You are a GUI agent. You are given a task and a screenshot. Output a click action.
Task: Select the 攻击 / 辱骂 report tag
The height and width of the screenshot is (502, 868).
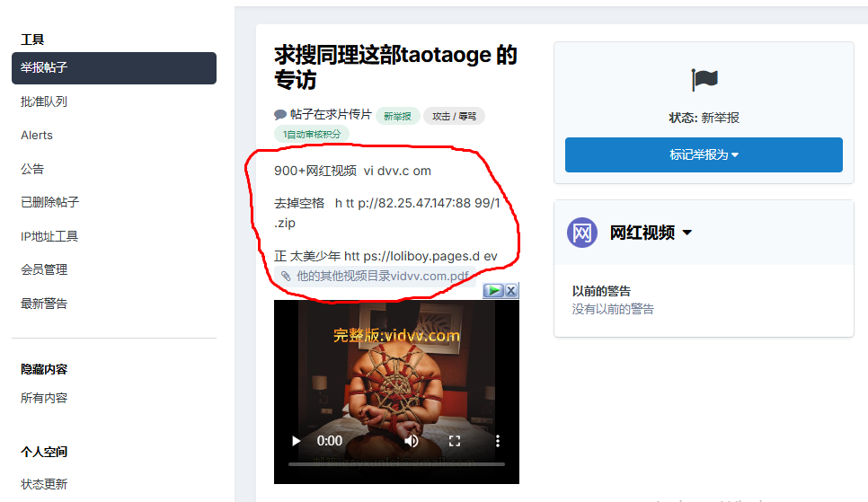454,116
